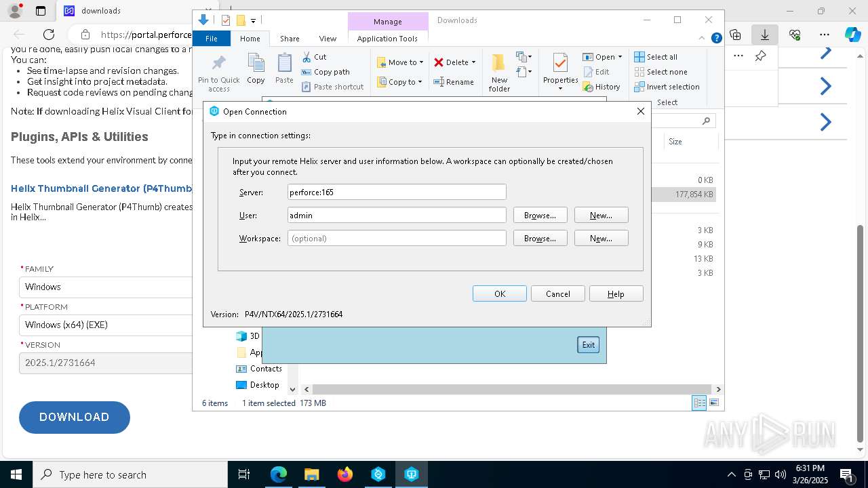Click Select none in Explorer ribbon
This screenshot has height=488, width=868.
click(x=661, y=72)
